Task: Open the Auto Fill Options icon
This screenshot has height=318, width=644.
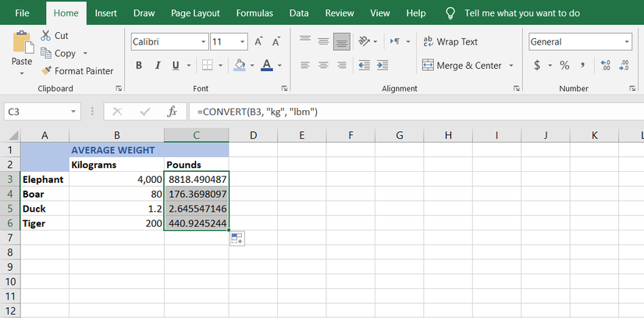Action: click(x=237, y=238)
